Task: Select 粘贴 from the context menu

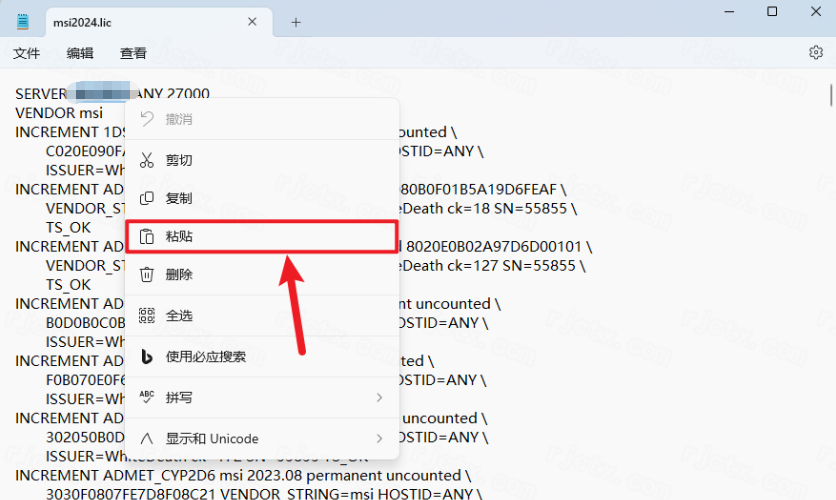Action: [180, 237]
